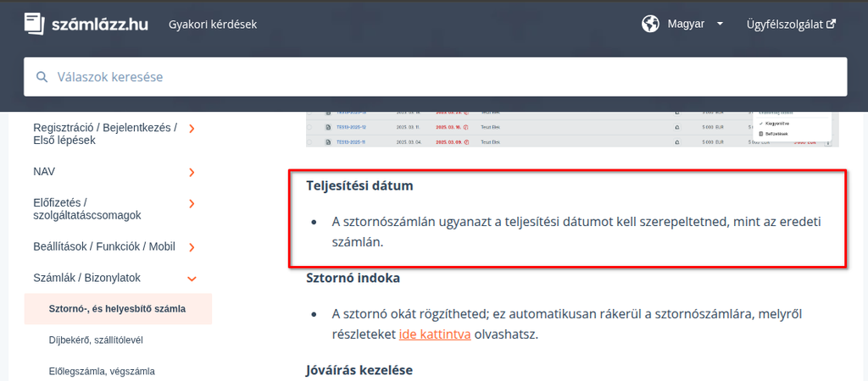Open Gyakori kérdések page
Viewport: 868px width, 381px height.
pyautogui.click(x=213, y=24)
